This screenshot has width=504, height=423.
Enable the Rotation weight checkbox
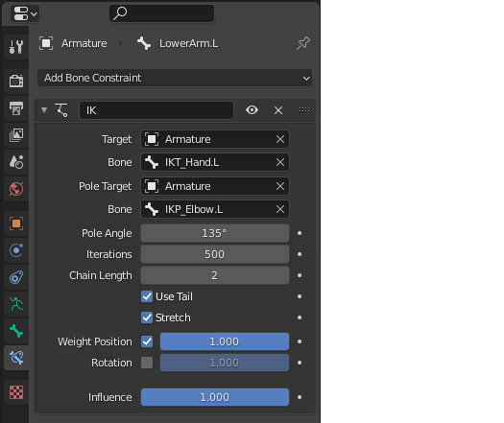coord(147,363)
